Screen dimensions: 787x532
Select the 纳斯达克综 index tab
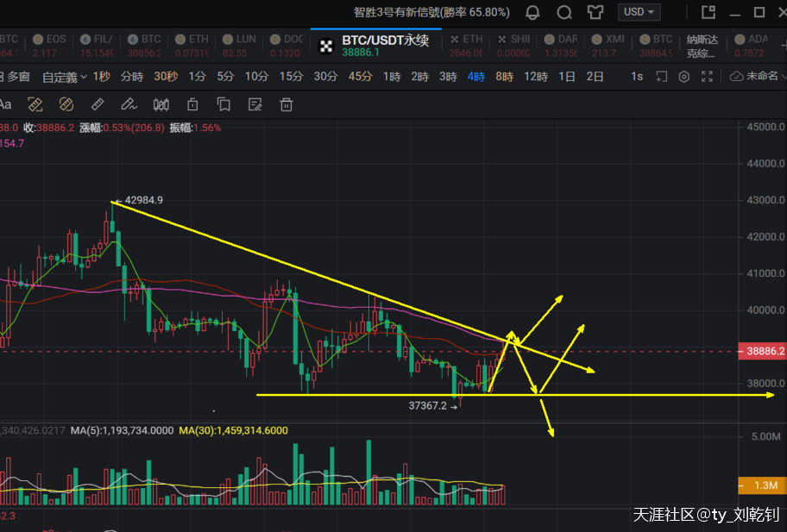click(x=702, y=45)
